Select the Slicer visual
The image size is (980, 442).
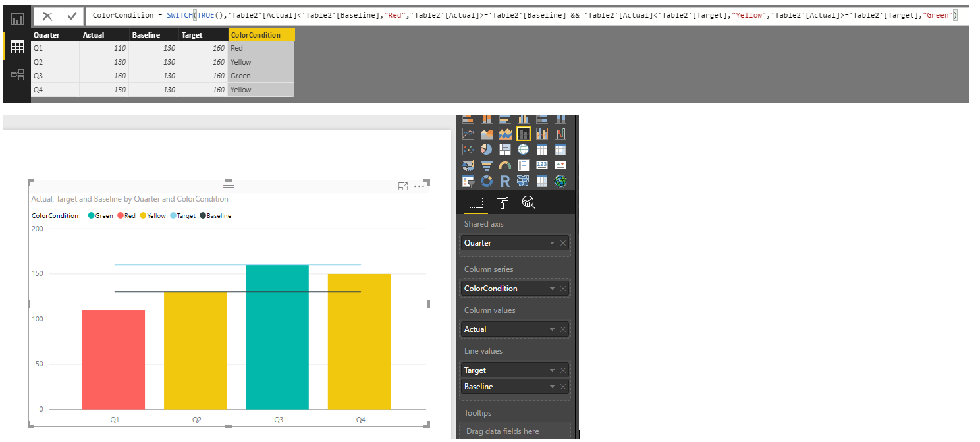coord(468,181)
